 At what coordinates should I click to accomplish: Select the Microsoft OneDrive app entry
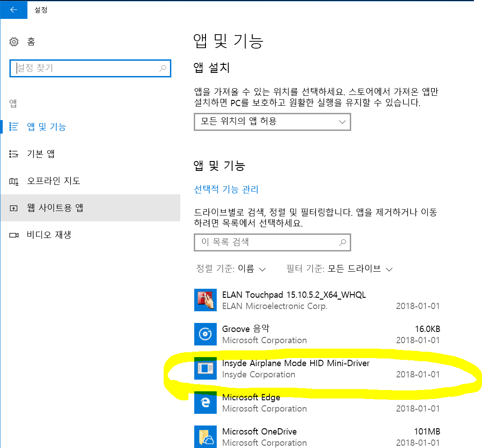pos(317,437)
